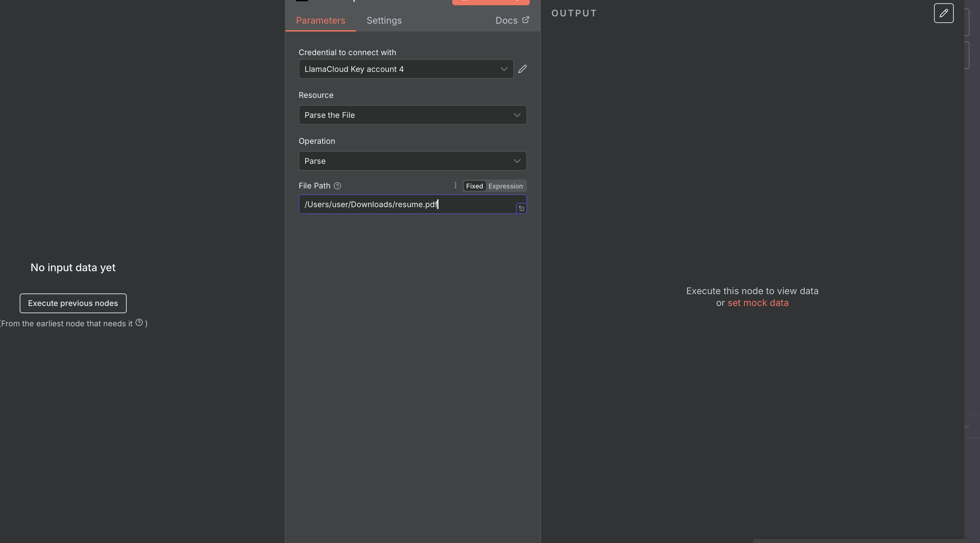Click the OUTPUT panel edit pencil icon
Screen dimensions: 980x543
coord(944,13)
